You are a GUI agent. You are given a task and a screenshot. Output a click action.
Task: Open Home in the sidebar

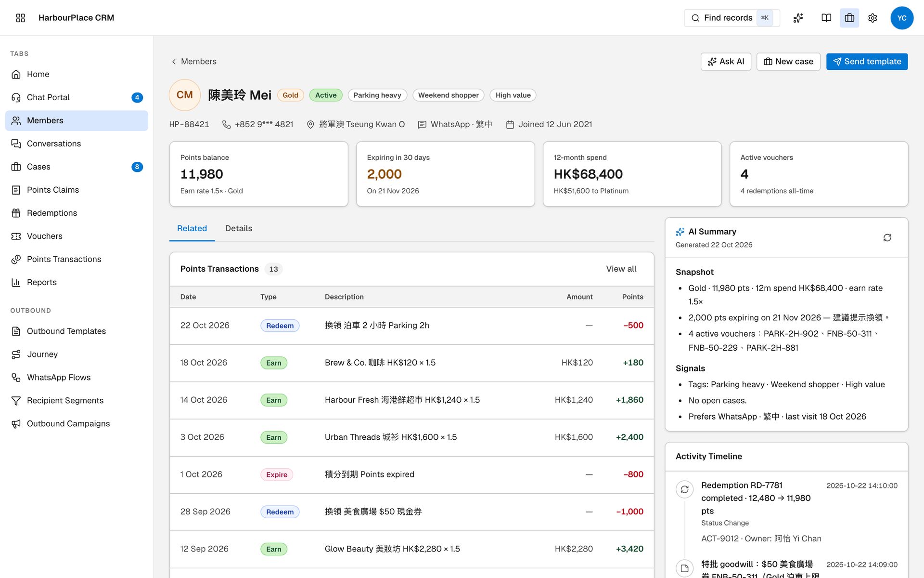coord(77,74)
